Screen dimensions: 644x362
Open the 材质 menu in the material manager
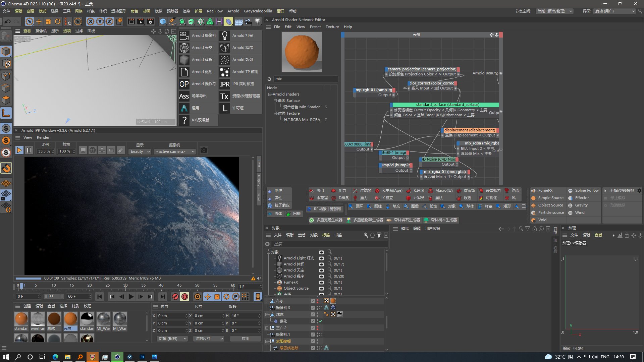(75, 306)
